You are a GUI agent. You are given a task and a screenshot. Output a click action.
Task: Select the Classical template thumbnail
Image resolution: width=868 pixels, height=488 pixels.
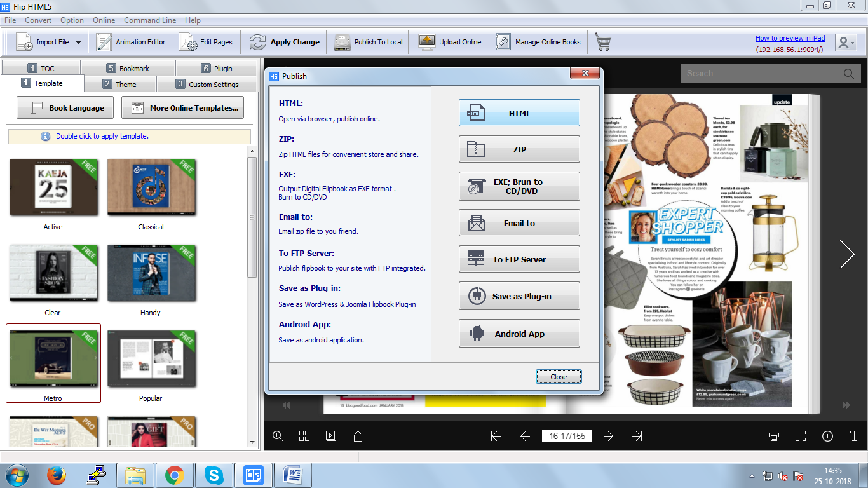(x=151, y=188)
